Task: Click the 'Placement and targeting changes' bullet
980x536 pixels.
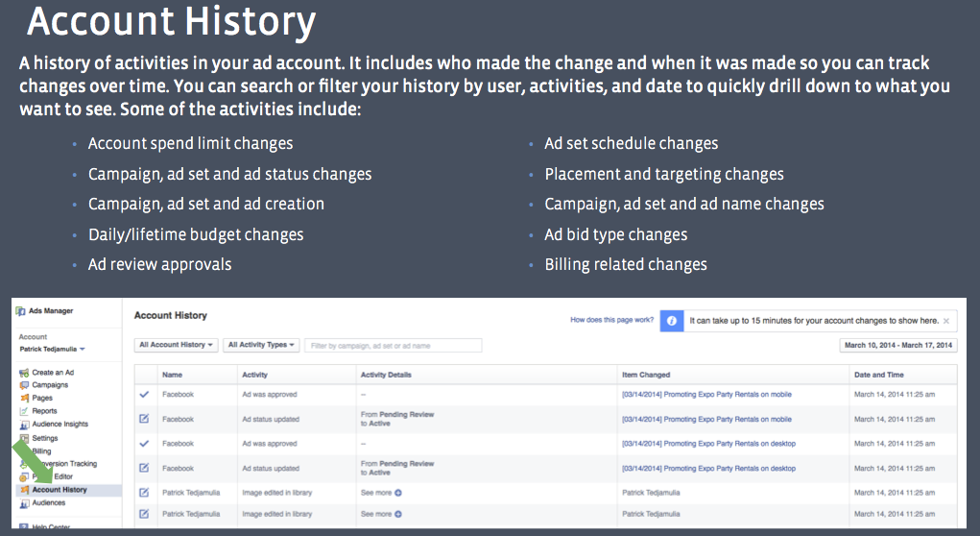Action: [x=664, y=174]
